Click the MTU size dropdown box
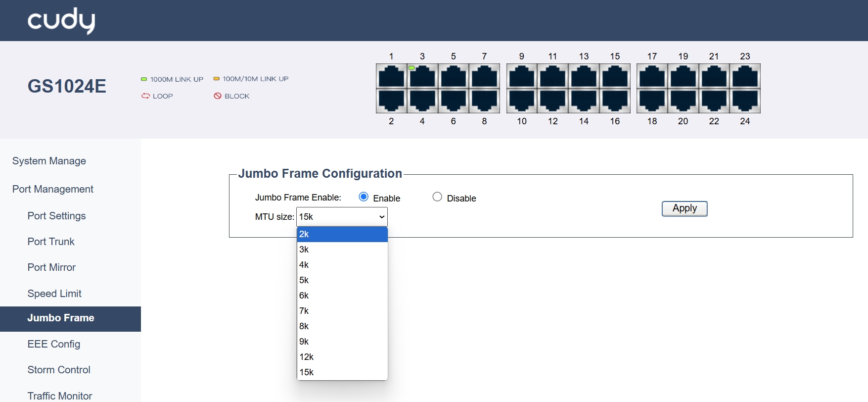The height and width of the screenshot is (402, 868). click(x=342, y=217)
